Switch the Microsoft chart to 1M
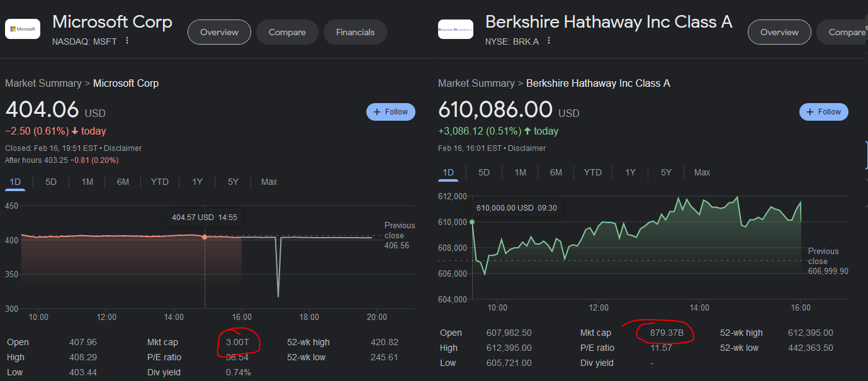This screenshot has width=868, height=381. (x=87, y=182)
